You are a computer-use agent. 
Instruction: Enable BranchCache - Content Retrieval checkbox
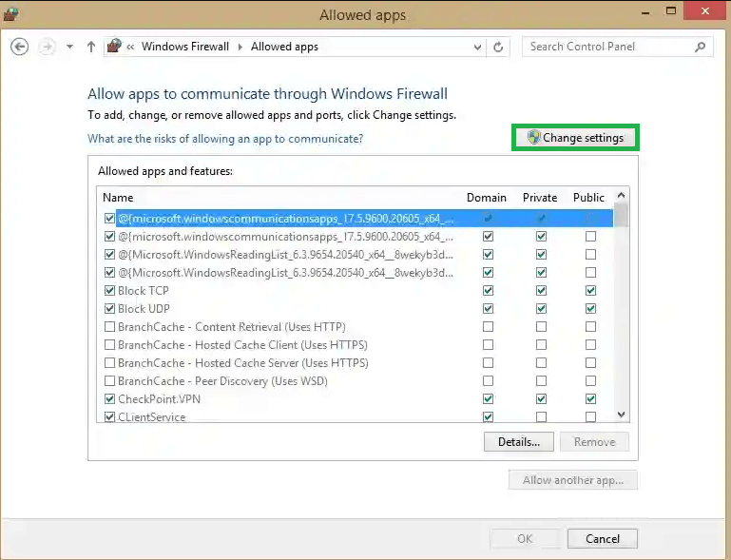[109, 327]
